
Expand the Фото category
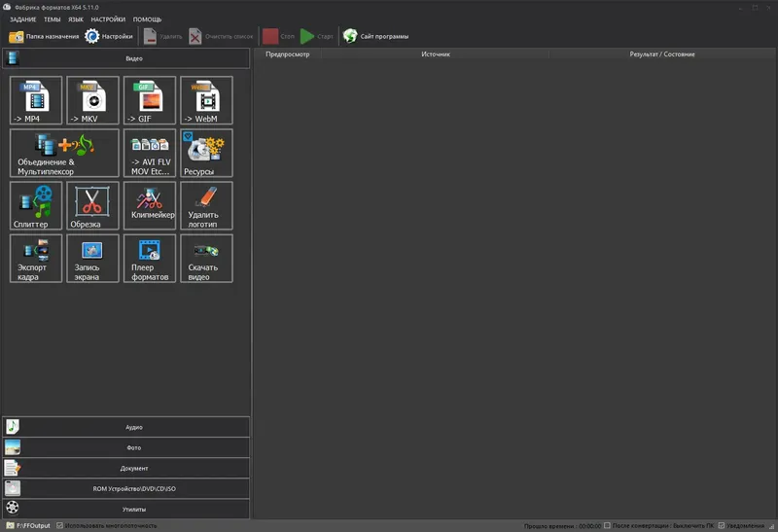pyautogui.click(x=126, y=447)
